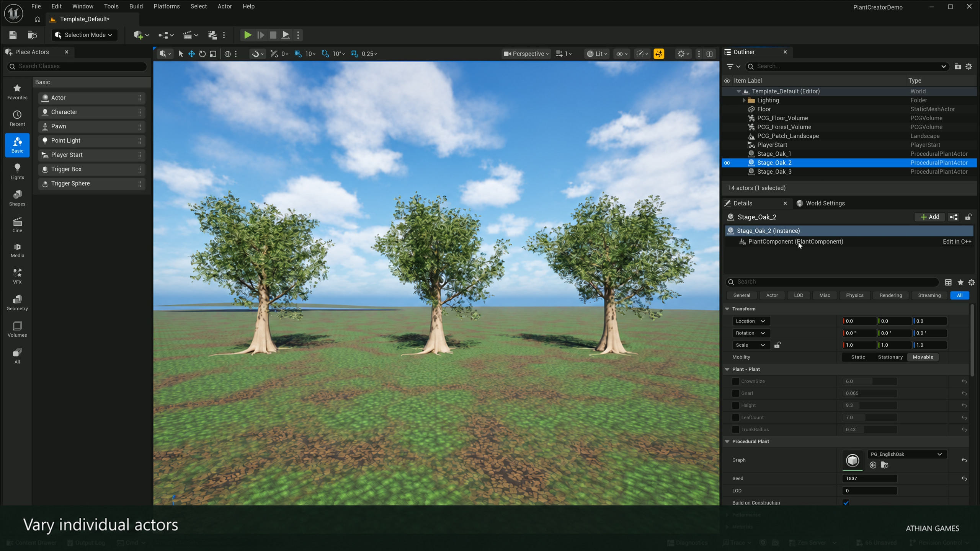Open the Cine category in Place Actors
Image resolution: width=980 pixels, height=551 pixels.
pos(17,225)
